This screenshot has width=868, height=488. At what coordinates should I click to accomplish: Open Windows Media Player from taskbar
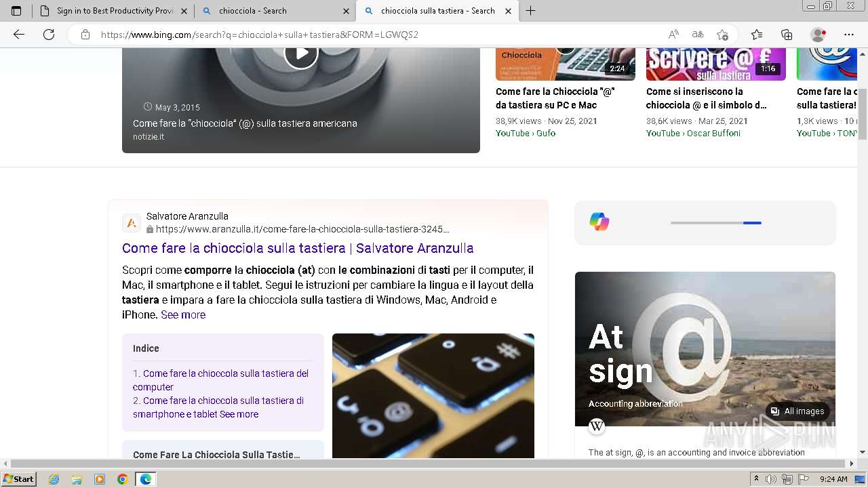tap(100, 479)
